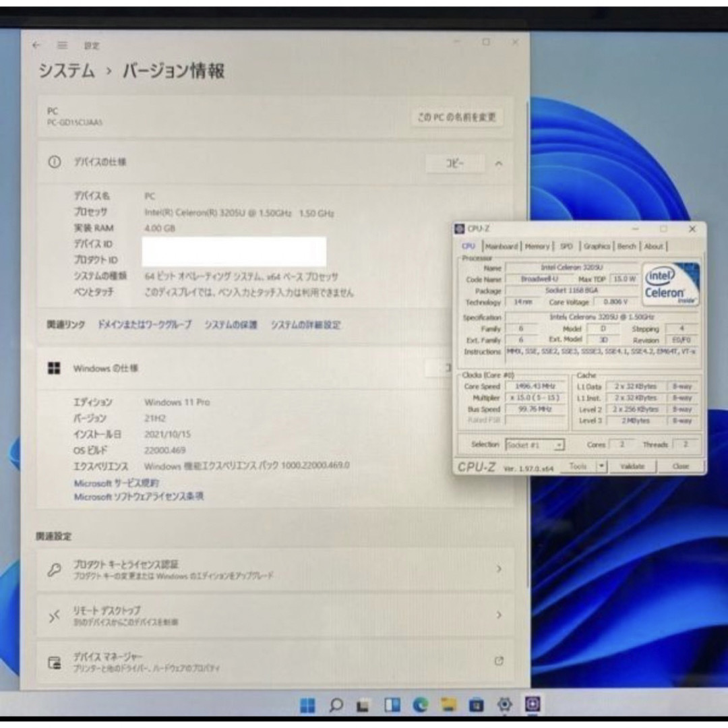Switch to the Memory tab in CPU-Z

coord(537,246)
